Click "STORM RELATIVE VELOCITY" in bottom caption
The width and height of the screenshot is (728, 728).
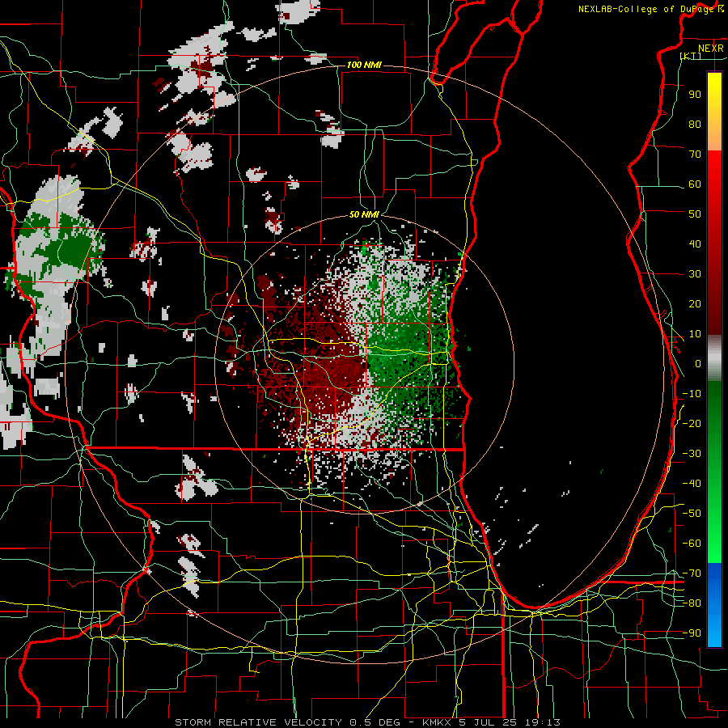[259, 722]
